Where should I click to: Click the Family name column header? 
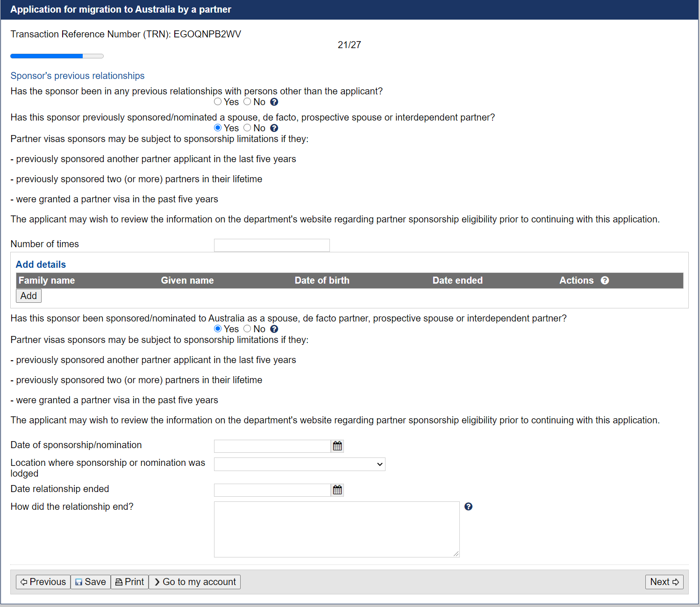coord(47,280)
